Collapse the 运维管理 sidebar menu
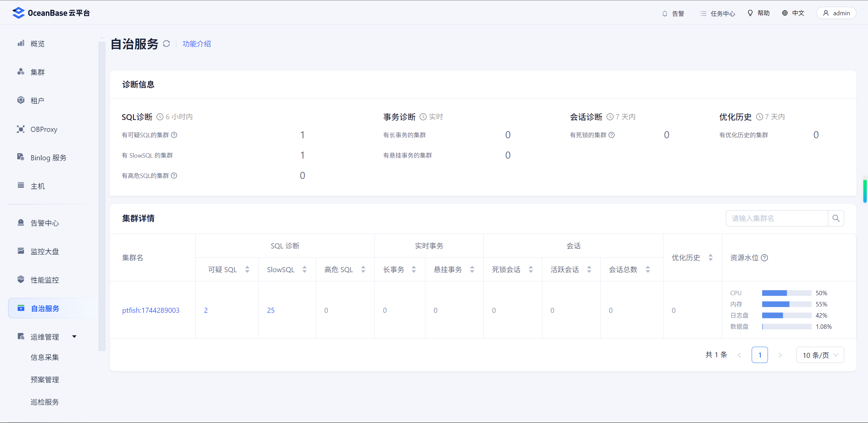 coord(74,337)
